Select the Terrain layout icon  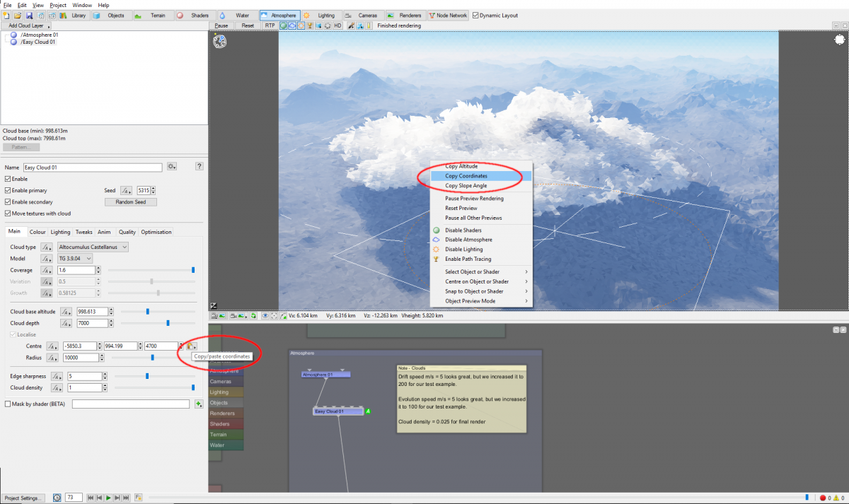153,15
